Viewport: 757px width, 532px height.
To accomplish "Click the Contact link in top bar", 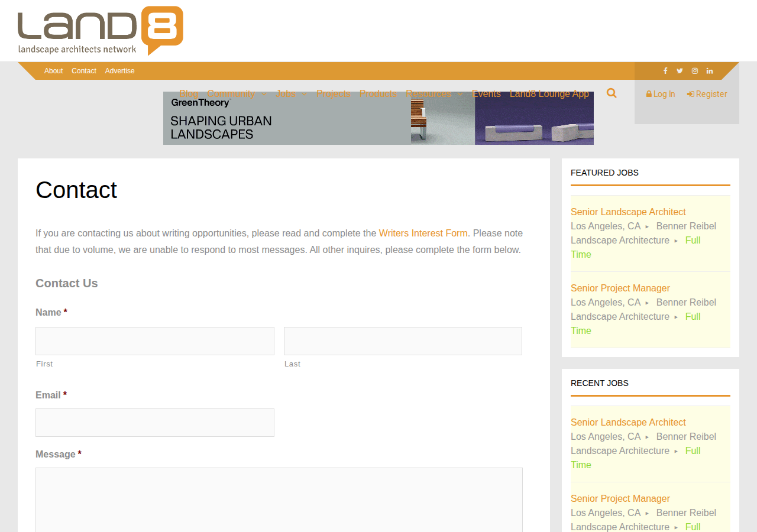I will [x=84, y=71].
